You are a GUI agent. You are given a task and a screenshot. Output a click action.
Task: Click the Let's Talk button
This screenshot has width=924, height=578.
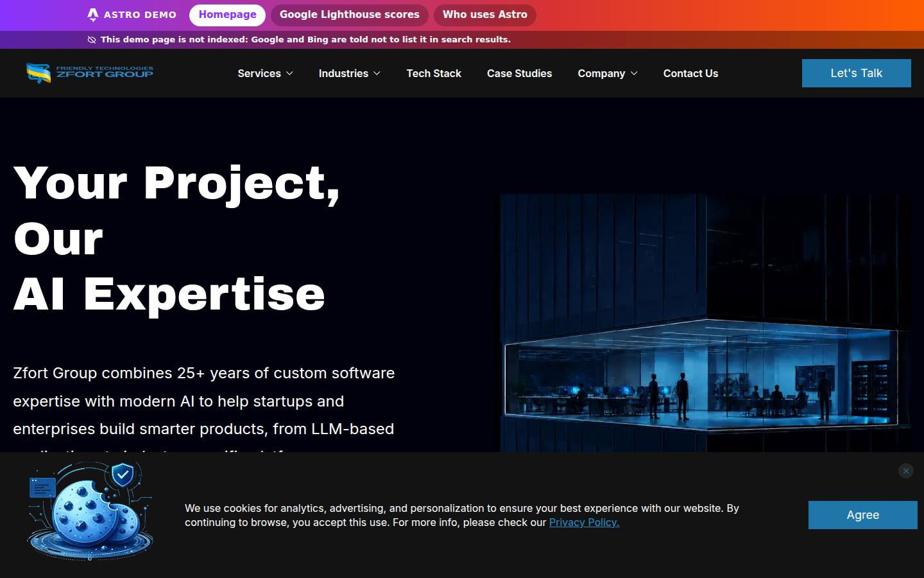[856, 73]
